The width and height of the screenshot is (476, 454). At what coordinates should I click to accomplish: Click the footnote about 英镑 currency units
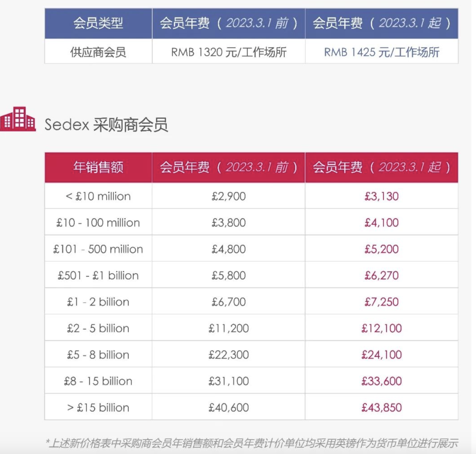252,443
